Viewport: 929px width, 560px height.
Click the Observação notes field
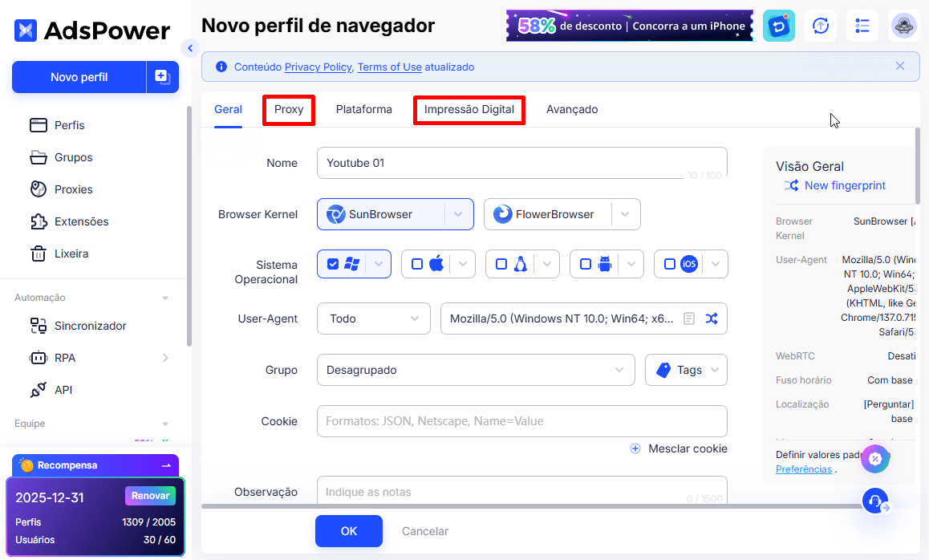[522, 491]
